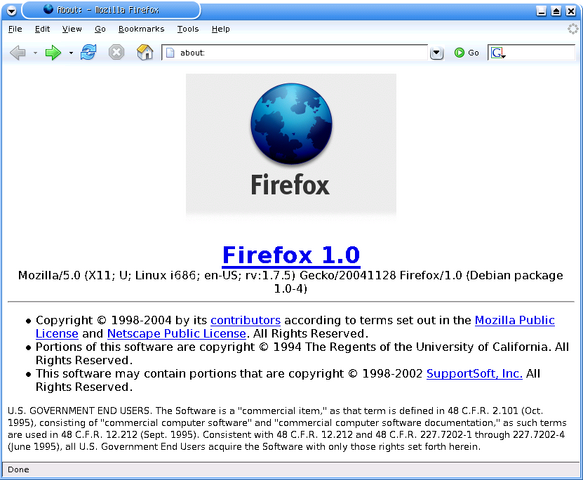Image resolution: width=583 pixels, height=480 pixels.
Task: Open the Netscape Public License link
Action: point(177,334)
